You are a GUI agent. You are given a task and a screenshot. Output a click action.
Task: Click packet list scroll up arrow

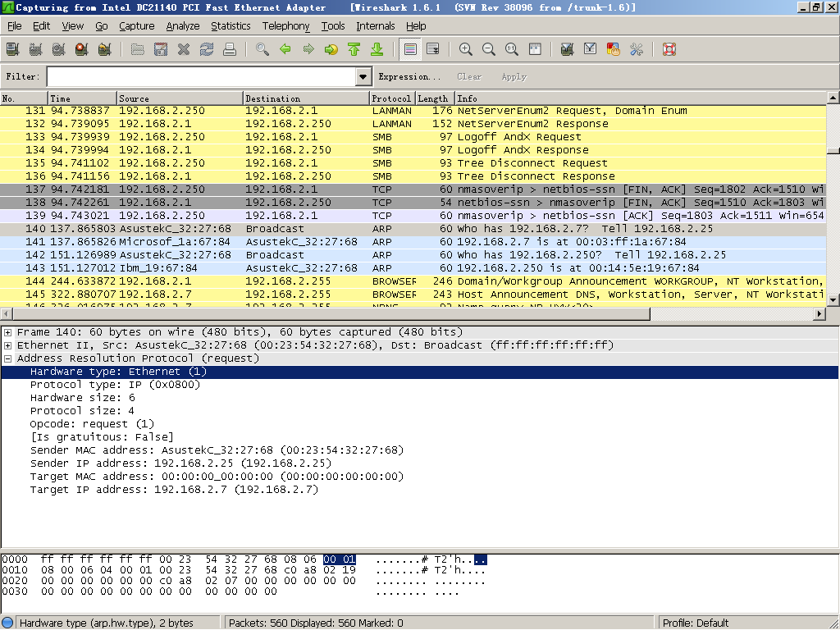(x=833, y=98)
